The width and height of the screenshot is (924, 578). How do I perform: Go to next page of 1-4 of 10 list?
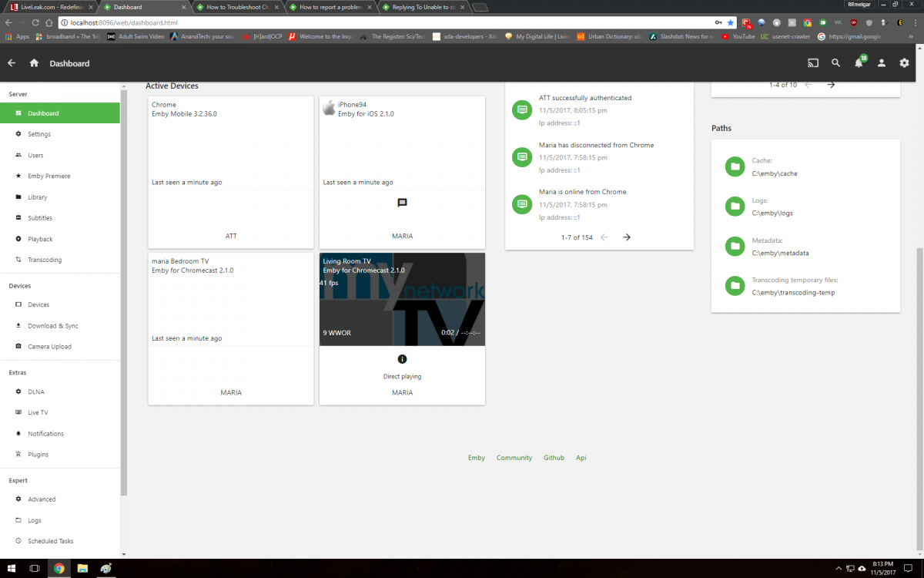(x=831, y=85)
